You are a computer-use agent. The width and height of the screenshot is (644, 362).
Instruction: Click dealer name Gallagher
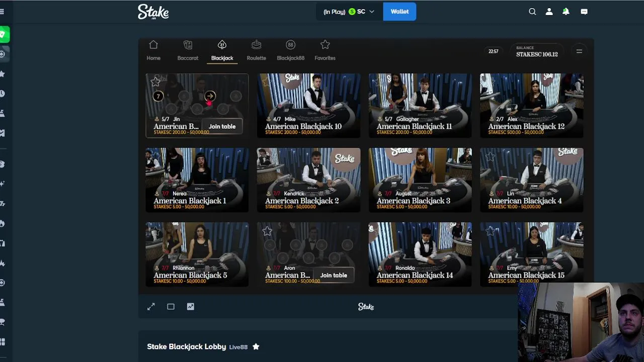(x=408, y=119)
